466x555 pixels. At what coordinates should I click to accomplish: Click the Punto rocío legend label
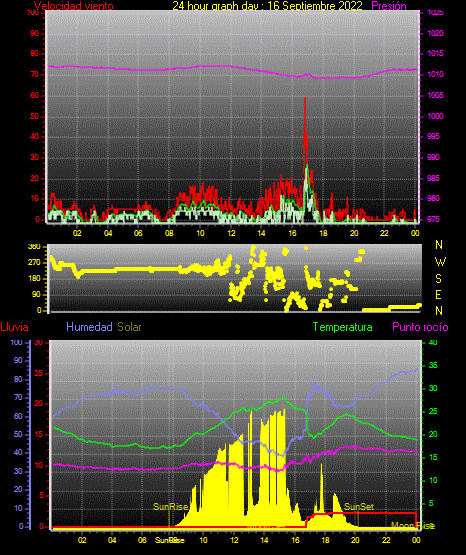(420, 327)
